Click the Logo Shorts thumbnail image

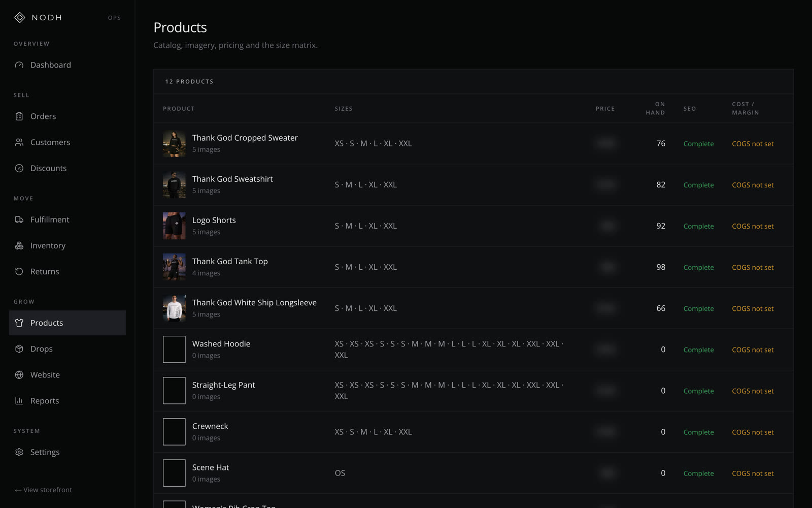pos(174,226)
